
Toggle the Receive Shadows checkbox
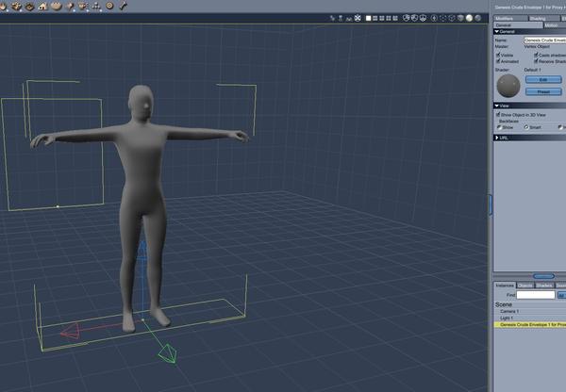pos(536,61)
